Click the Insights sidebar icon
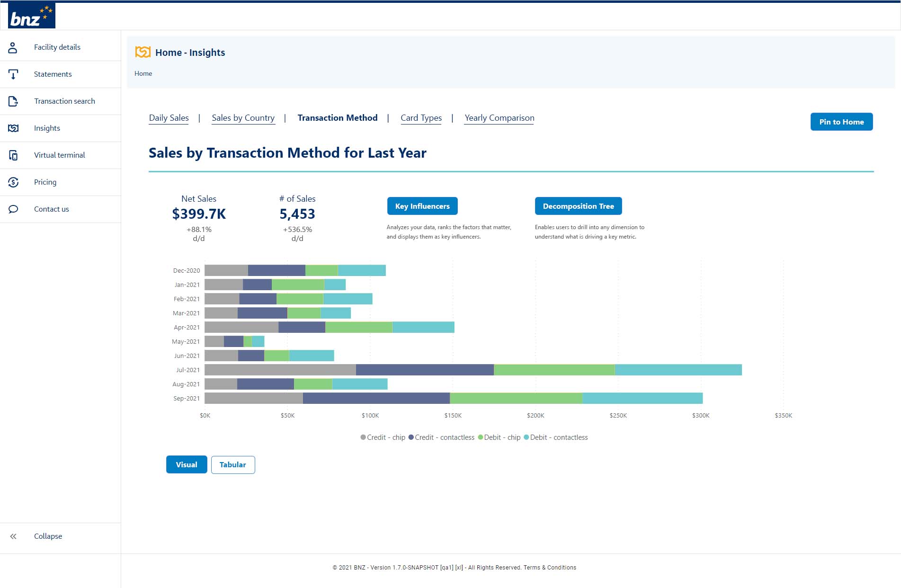 [13, 128]
